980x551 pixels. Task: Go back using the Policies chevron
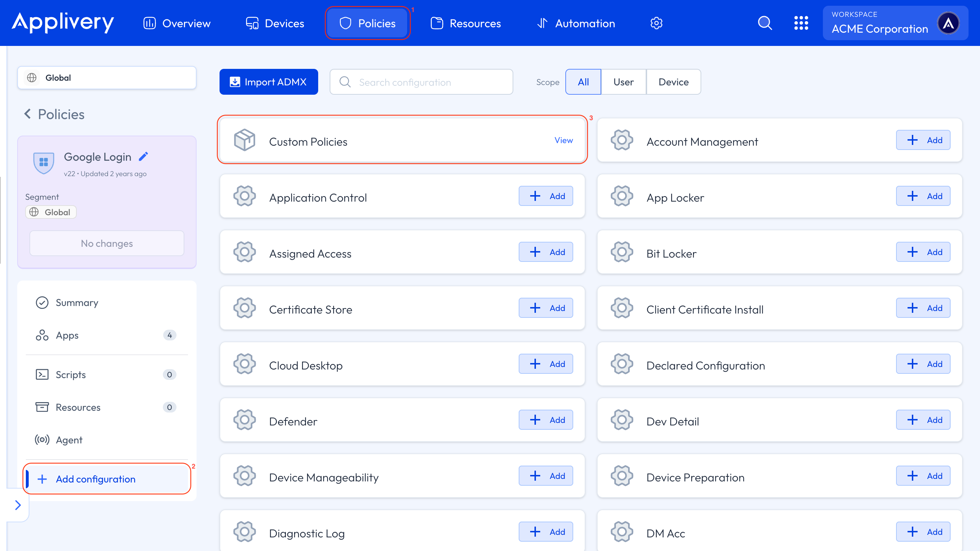tap(27, 114)
